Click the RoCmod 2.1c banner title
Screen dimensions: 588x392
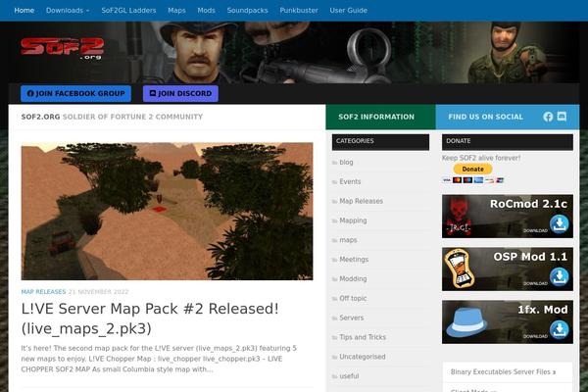[528, 204]
